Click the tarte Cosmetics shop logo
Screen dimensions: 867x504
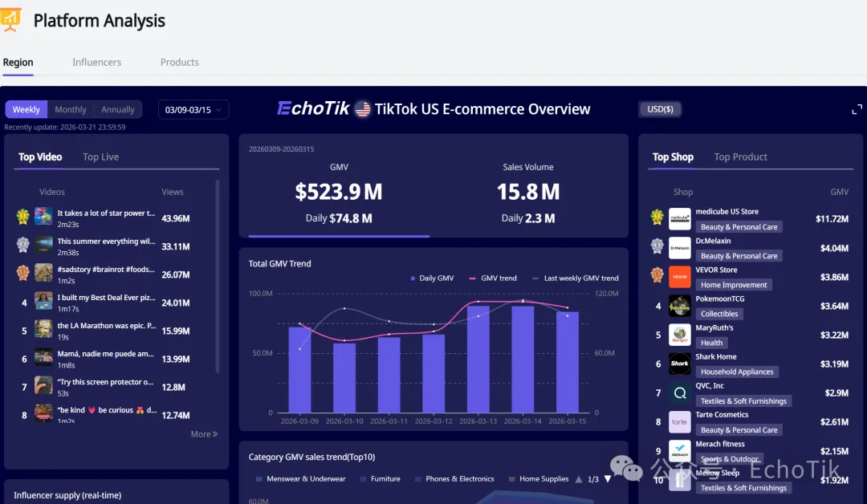pos(680,422)
